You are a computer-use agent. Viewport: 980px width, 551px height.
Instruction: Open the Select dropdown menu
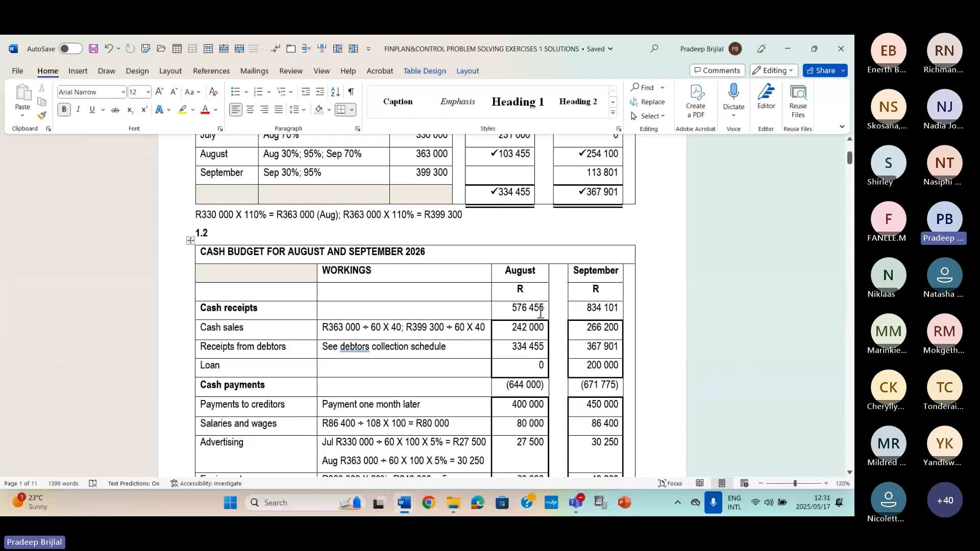(x=649, y=116)
